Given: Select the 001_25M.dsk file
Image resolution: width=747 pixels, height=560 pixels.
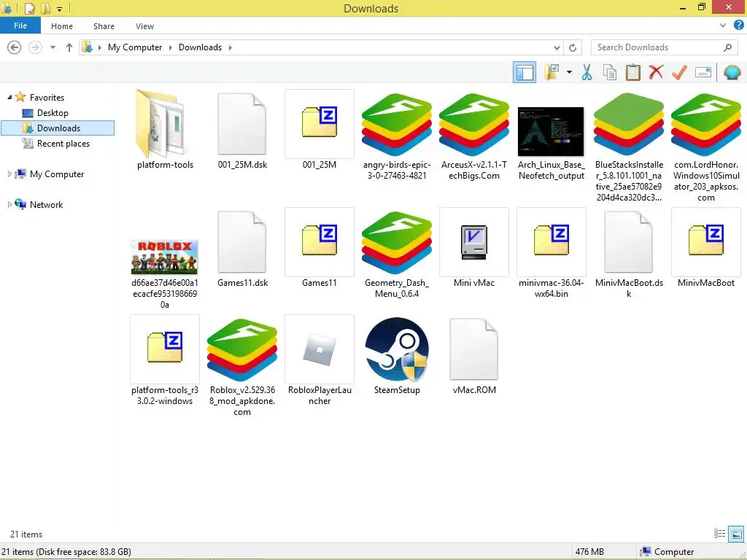Looking at the screenshot, I should tap(242, 130).
